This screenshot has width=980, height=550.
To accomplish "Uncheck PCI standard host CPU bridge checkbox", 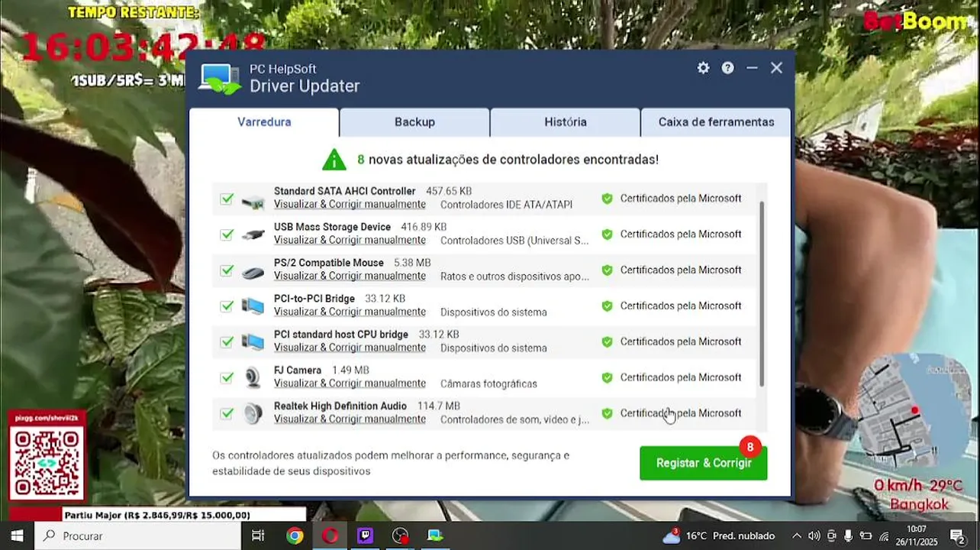I will tap(227, 342).
